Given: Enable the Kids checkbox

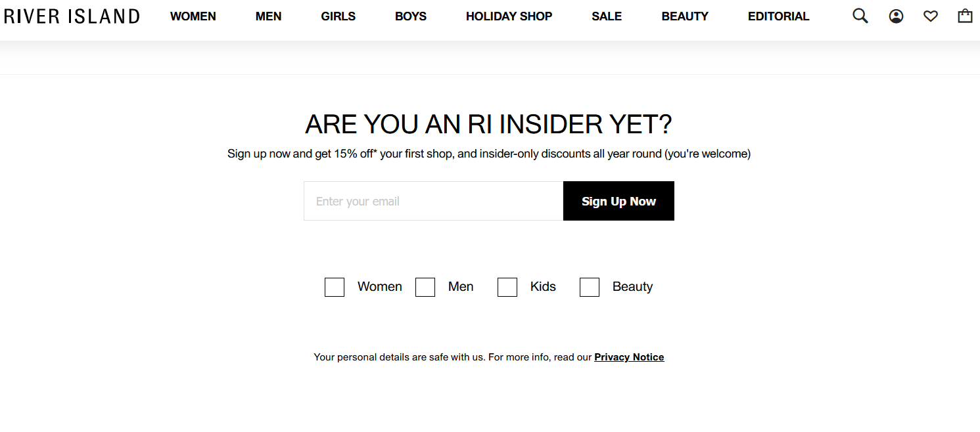Looking at the screenshot, I should tap(507, 288).
